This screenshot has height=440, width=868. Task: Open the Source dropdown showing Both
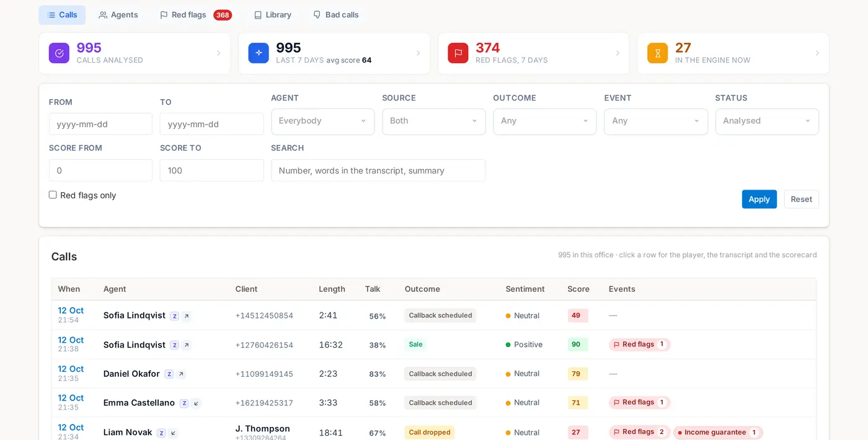click(x=434, y=121)
